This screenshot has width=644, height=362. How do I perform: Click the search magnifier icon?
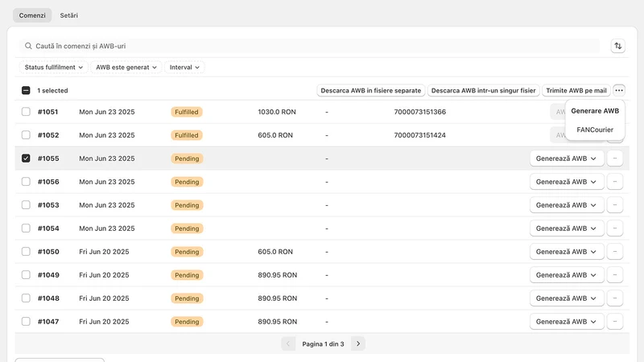click(x=28, y=46)
